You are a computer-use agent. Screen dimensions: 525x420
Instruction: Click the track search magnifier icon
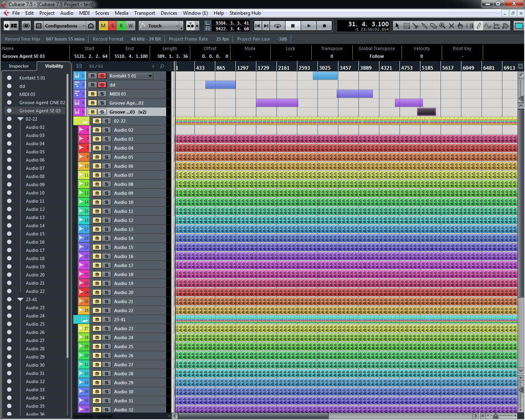click(x=162, y=66)
